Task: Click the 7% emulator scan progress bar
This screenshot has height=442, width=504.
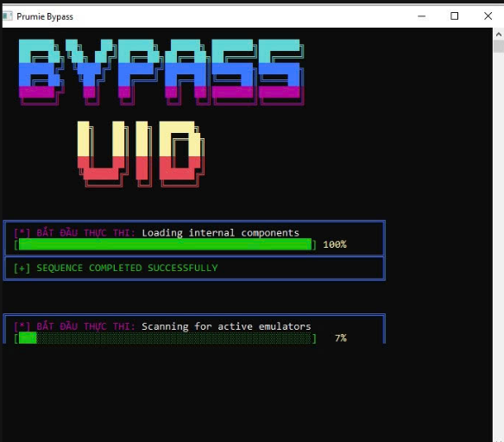Action: click(x=165, y=338)
